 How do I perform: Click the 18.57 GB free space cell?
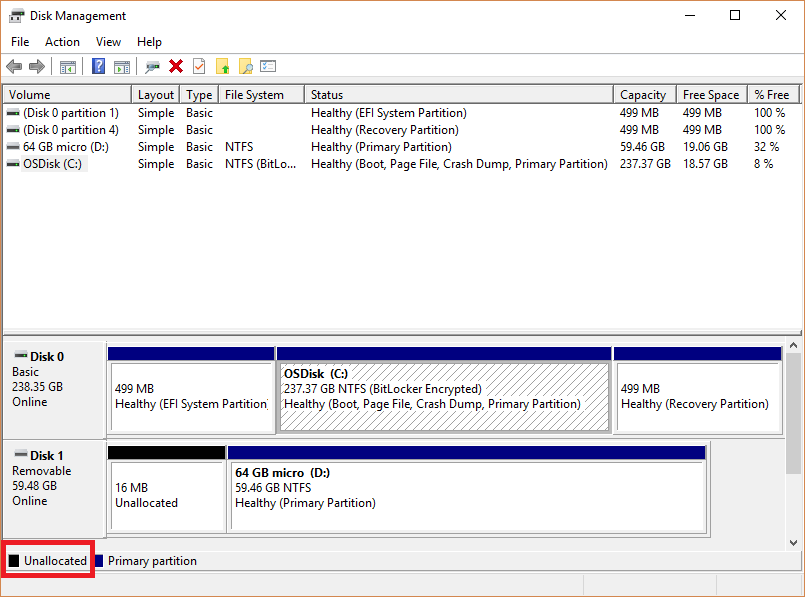[705, 164]
